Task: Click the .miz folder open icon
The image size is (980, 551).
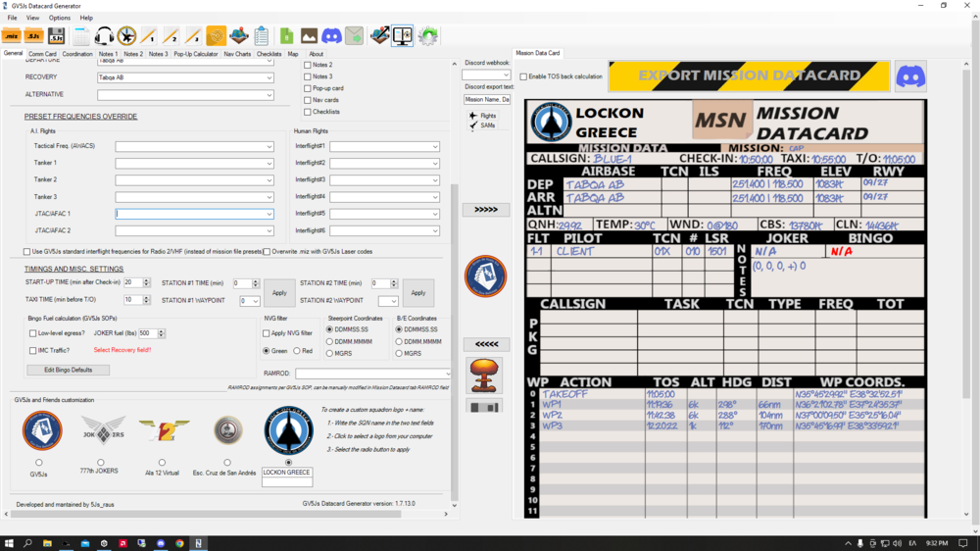Action: (x=12, y=36)
